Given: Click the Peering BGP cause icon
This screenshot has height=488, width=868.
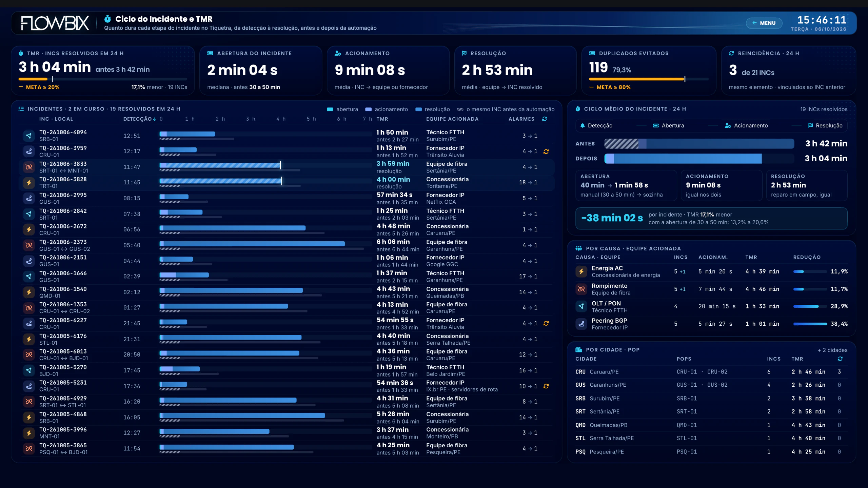Looking at the screenshot, I should point(581,324).
